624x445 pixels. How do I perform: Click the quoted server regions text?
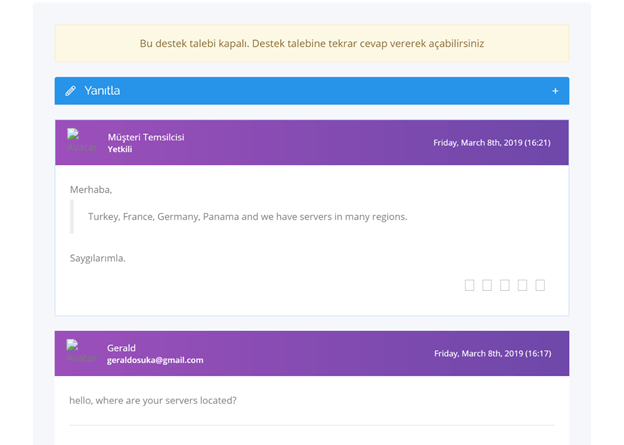pyautogui.click(x=248, y=217)
